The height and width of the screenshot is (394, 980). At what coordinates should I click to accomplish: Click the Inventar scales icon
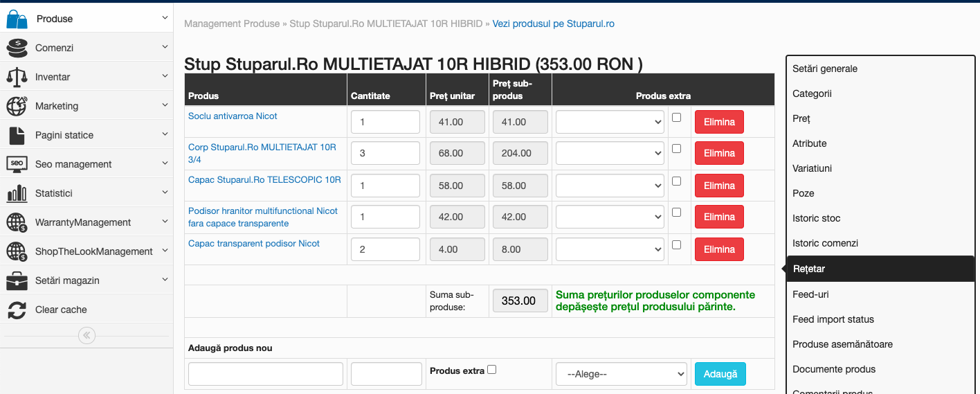[17, 77]
